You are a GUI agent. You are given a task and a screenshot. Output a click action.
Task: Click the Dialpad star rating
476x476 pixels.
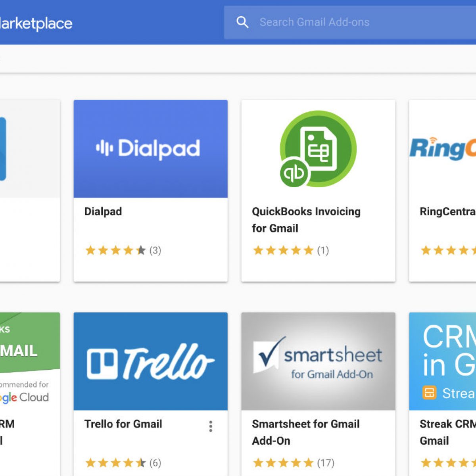point(123,250)
